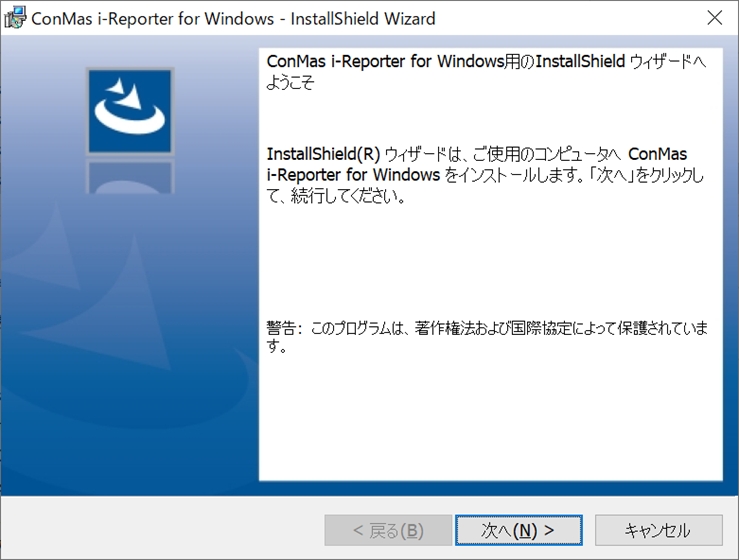Close the InstallShield Wizard window
The height and width of the screenshot is (560, 739).
[x=714, y=18]
